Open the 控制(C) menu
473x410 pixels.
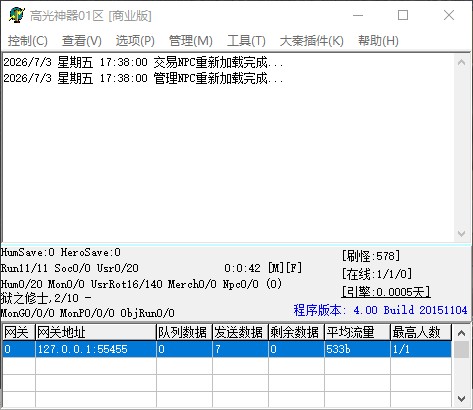(28, 41)
